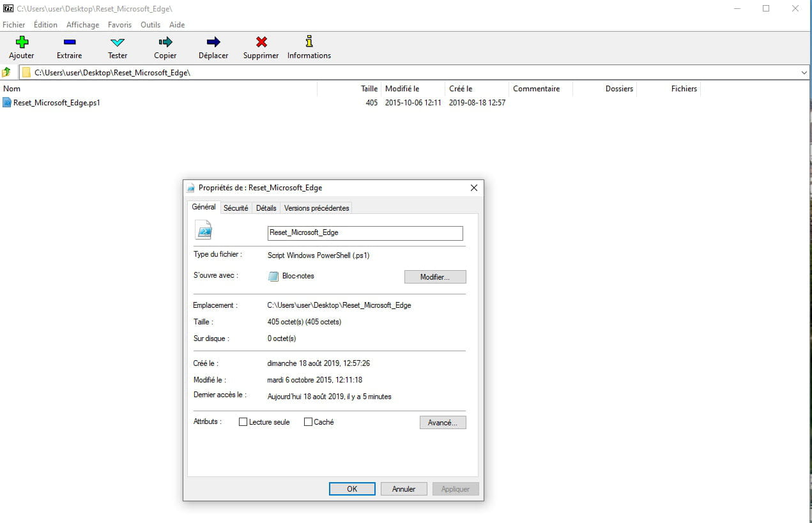
Task: Click the Fichiers column header
Action: pos(668,89)
